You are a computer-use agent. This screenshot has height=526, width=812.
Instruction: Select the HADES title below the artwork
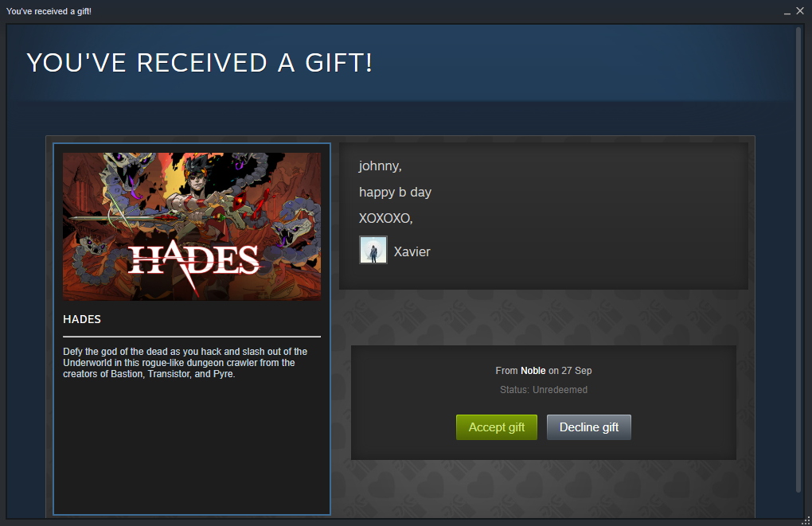82,319
